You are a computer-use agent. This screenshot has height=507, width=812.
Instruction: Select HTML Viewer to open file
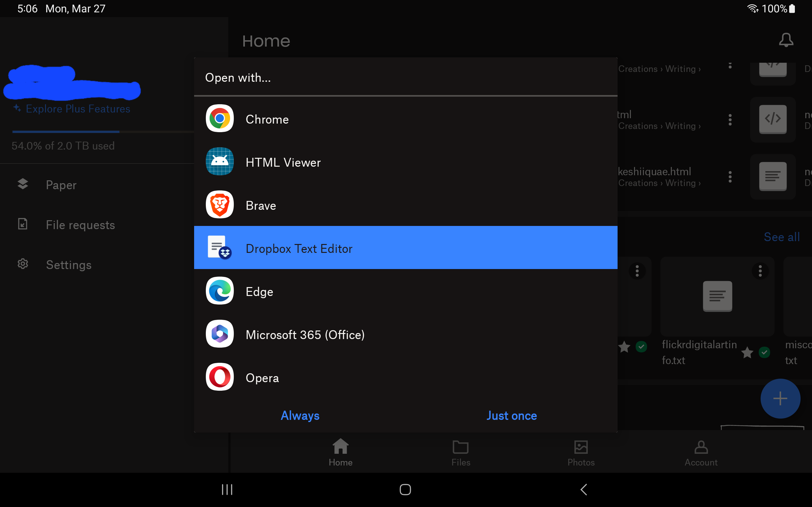pos(405,162)
